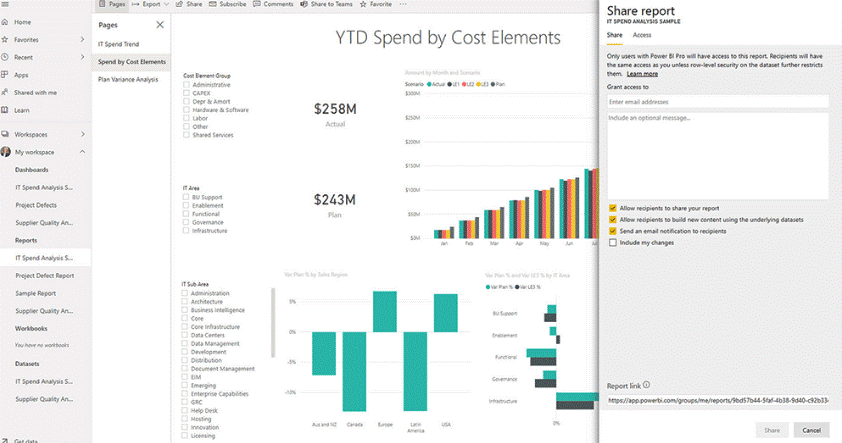This screenshot has height=443, width=842.
Task: Click the optional message text area
Action: (718, 156)
